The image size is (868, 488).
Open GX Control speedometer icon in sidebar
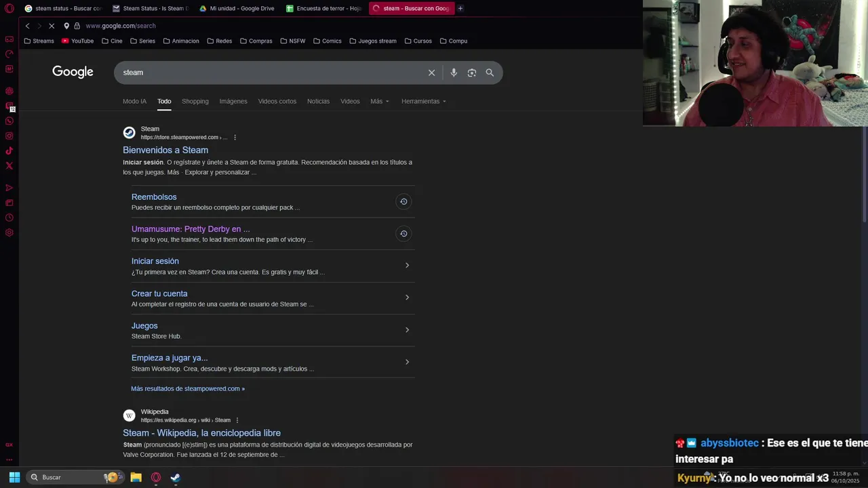[9, 54]
